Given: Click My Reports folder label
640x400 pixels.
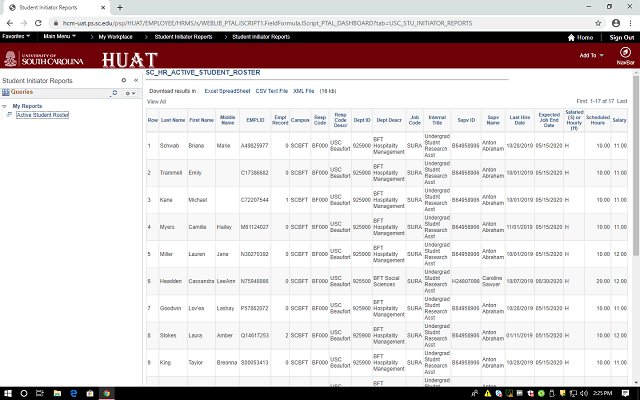Looking at the screenshot, I should pyautogui.click(x=27, y=106).
